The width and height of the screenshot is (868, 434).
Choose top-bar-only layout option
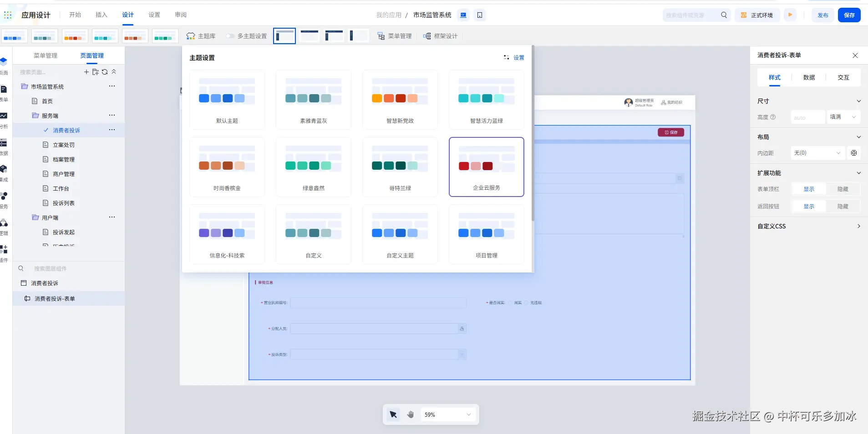coord(310,36)
